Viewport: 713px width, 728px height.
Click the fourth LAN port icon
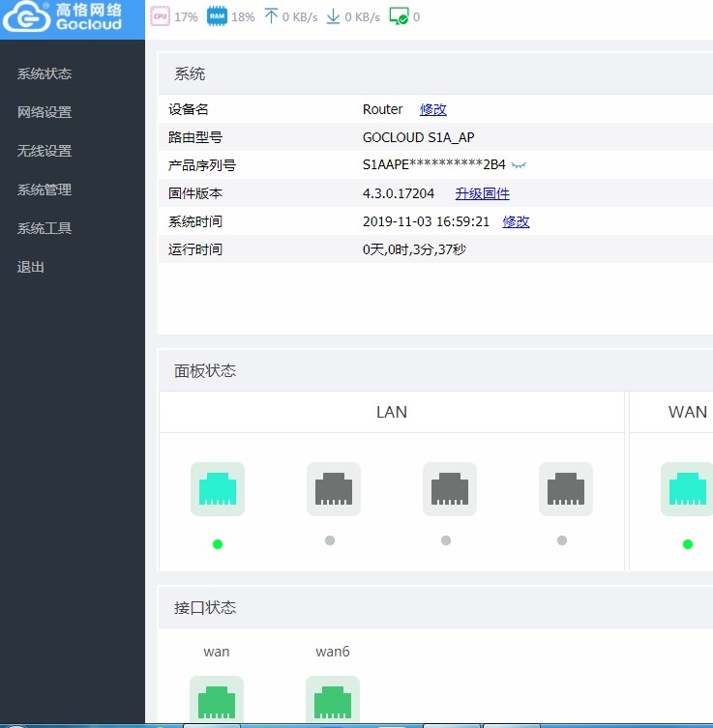coord(566,489)
